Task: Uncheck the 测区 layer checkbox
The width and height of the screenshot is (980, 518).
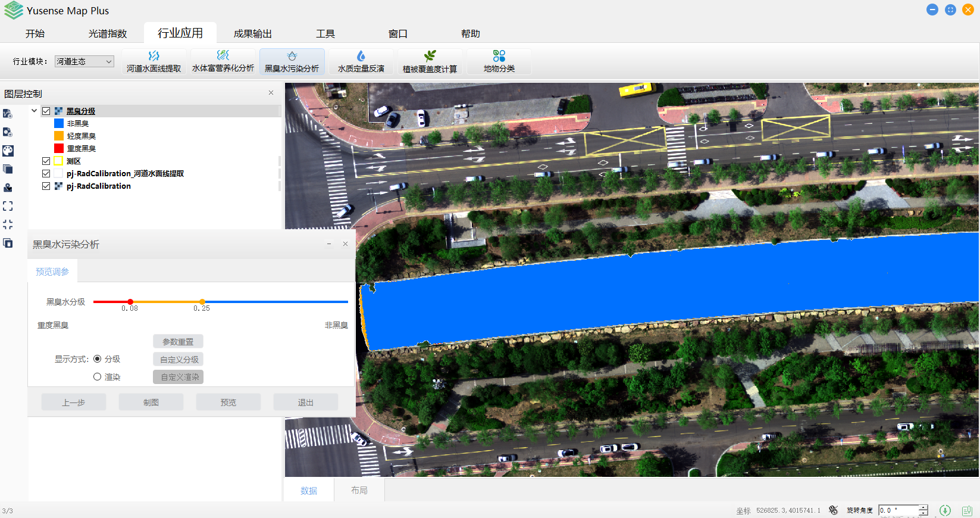Action: click(46, 161)
